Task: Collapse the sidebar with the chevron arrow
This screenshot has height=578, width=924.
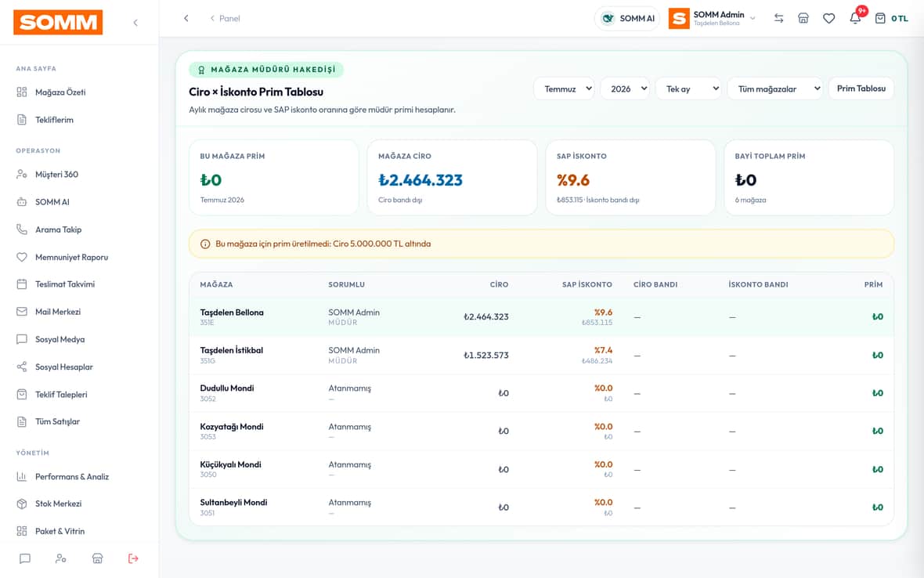Action: pos(135,23)
